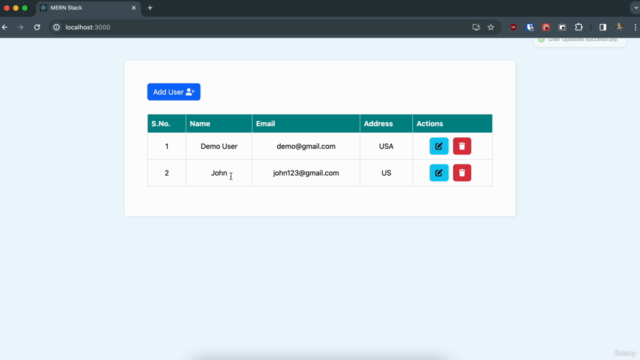View site information icon in address bar
Image resolution: width=640 pixels, height=360 pixels.
[x=56, y=27]
